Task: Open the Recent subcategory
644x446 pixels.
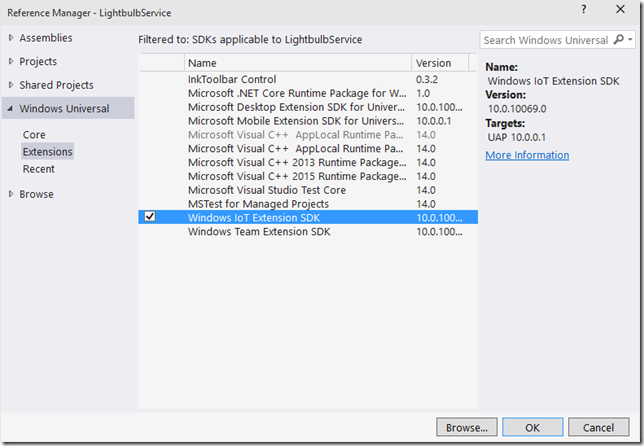Action: coord(39,169)
